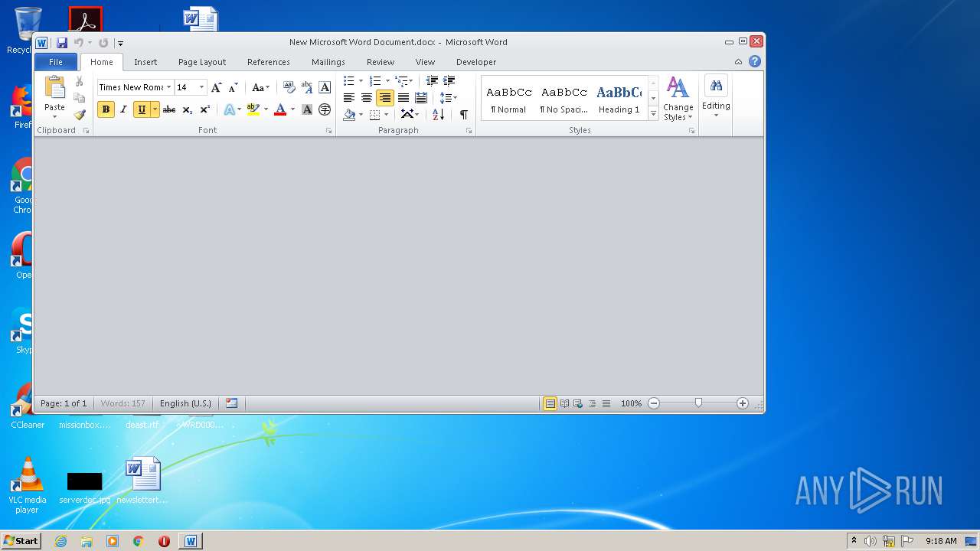
Task: Switch to the Insert tab
Action: tap(145, 62)
